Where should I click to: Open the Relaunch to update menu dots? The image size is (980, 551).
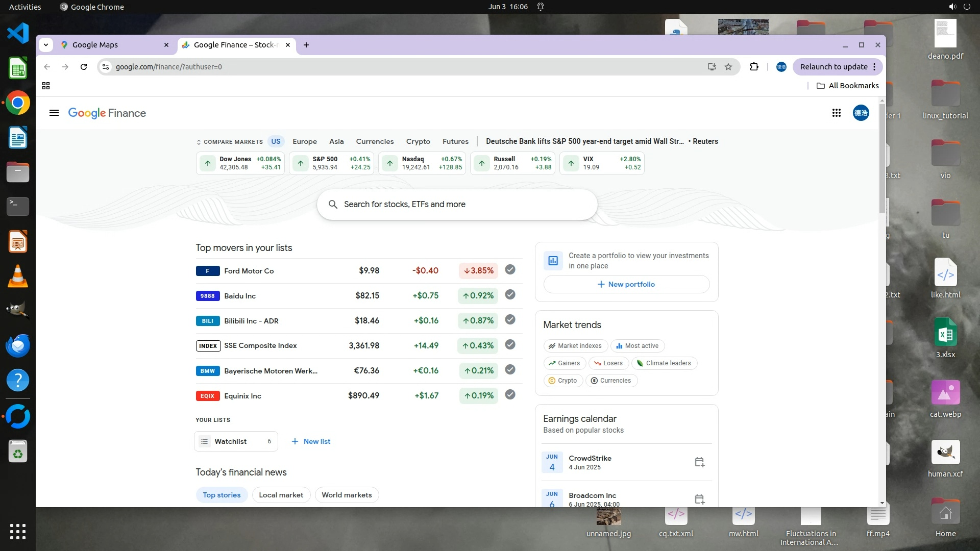point(874,67)
